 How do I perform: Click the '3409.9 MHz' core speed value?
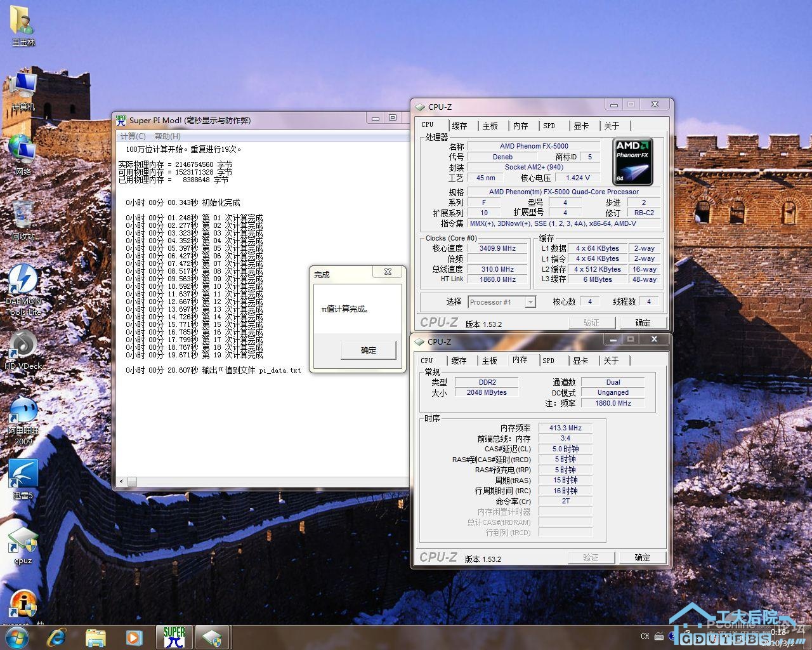click(498, 248)
